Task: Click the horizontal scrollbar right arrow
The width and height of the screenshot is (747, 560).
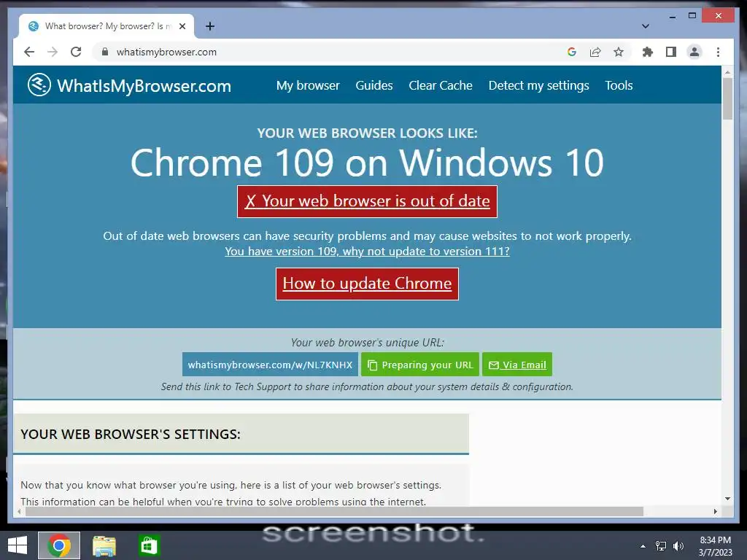Action: [715, 511]
